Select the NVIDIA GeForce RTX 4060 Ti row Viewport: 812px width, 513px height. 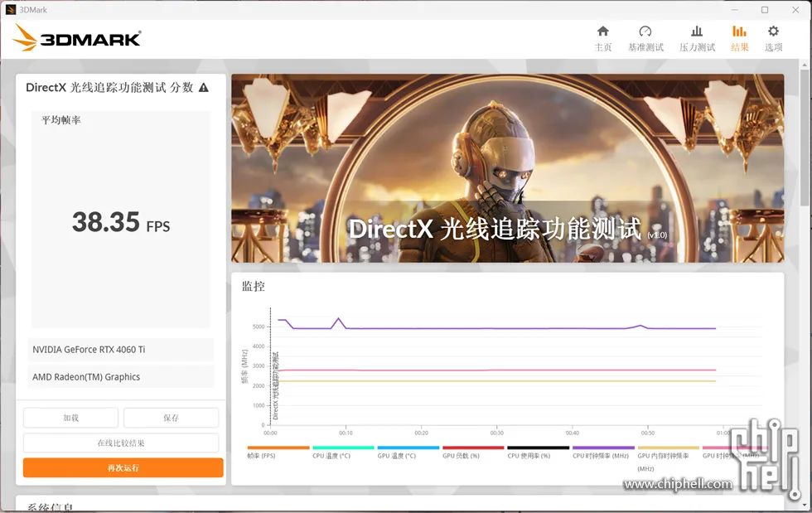[121, 350]
